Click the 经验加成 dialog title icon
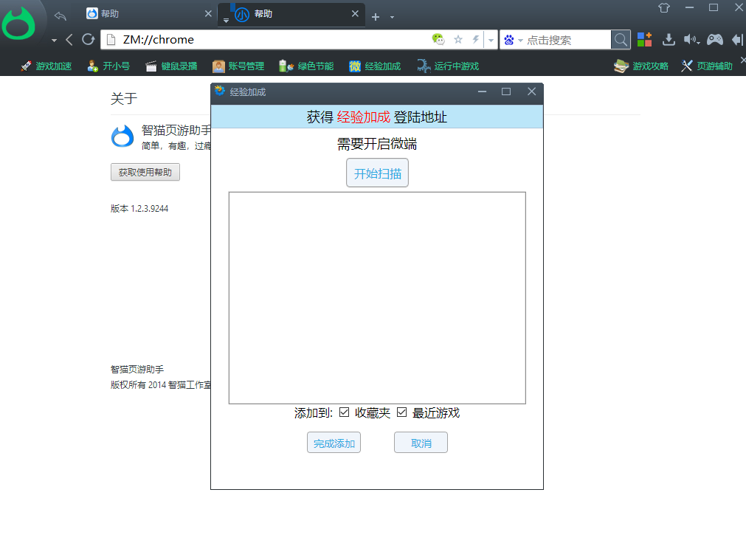The width and height of the screenshot is (746, 560). point(219,91)
